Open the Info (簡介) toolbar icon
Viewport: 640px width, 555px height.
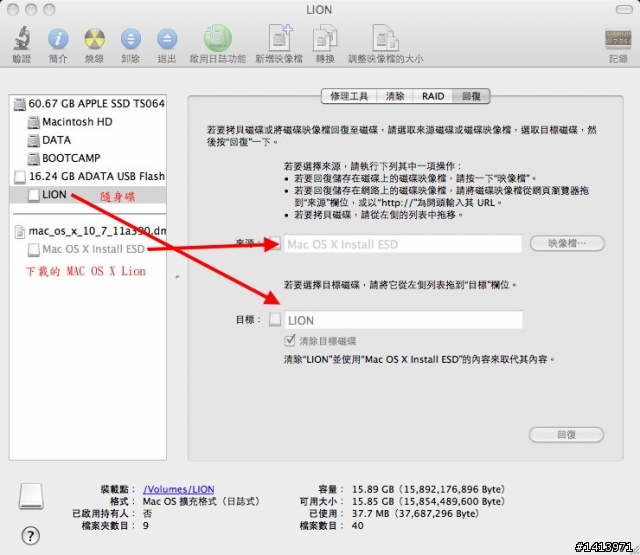(58, 39)
